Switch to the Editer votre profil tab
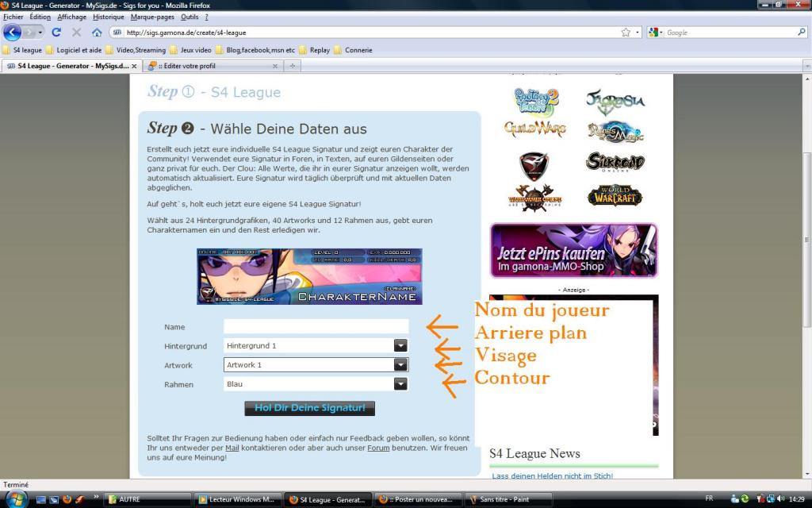Screen dimensions: 812x508 (213, 66)
